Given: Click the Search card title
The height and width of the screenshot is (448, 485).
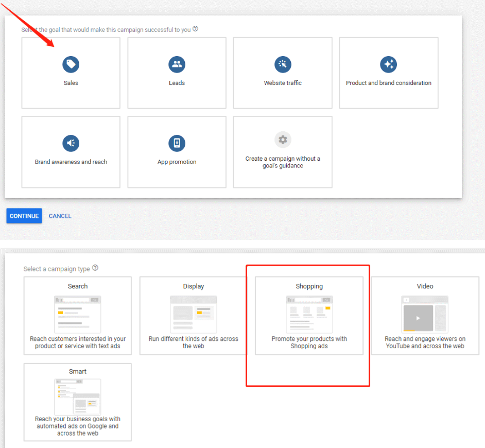Looking at the screenshot, I should click(x=78, y=286).
